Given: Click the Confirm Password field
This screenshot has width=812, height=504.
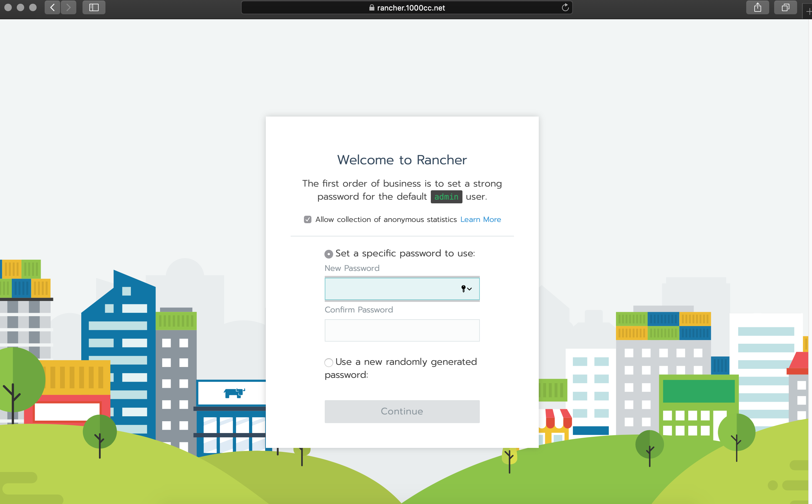Looking at the screenshot, I should [402, 330].
